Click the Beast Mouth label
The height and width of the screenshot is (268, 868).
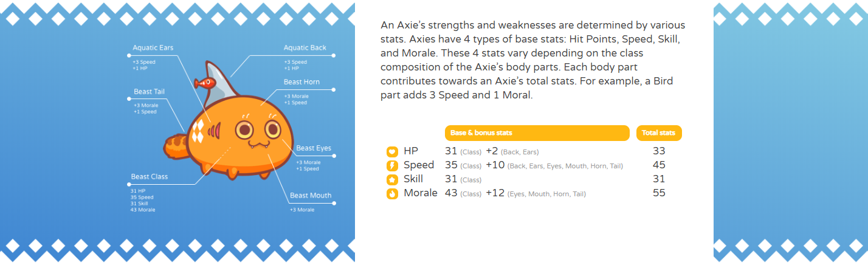[x=311, y=196]
